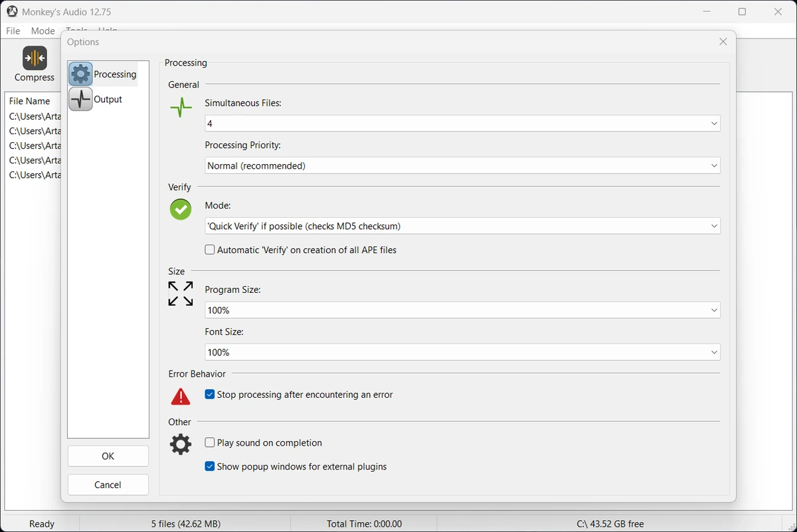Image resolution: width=797 pixels, height=532 pixels.
Task: Enable Play sound on completion
Action: tap(210, 443)
